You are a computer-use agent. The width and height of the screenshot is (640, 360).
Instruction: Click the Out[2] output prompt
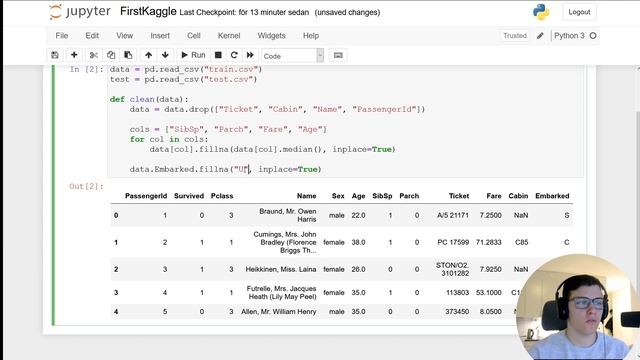[x=86, y=187]
